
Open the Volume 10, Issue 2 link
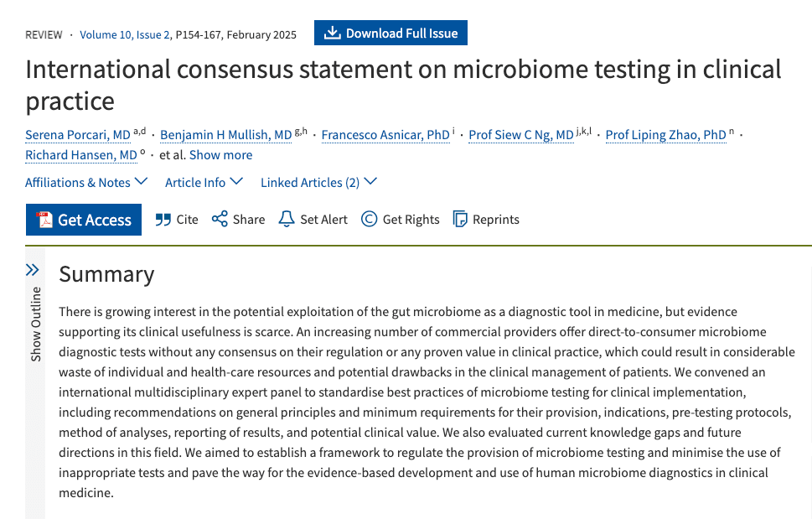tap(125, 34)
